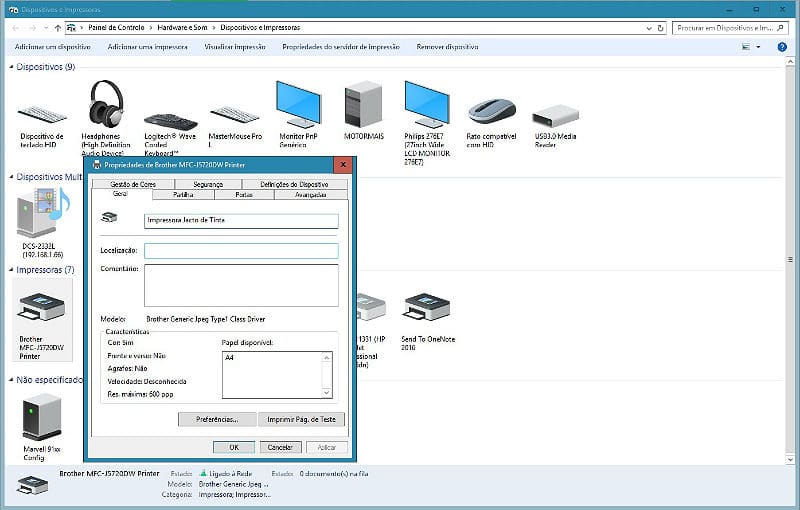Select the DCS-2332L multimedia device icon
The height and width of the screenshot is (510, 800).
[x=43, y=212]
